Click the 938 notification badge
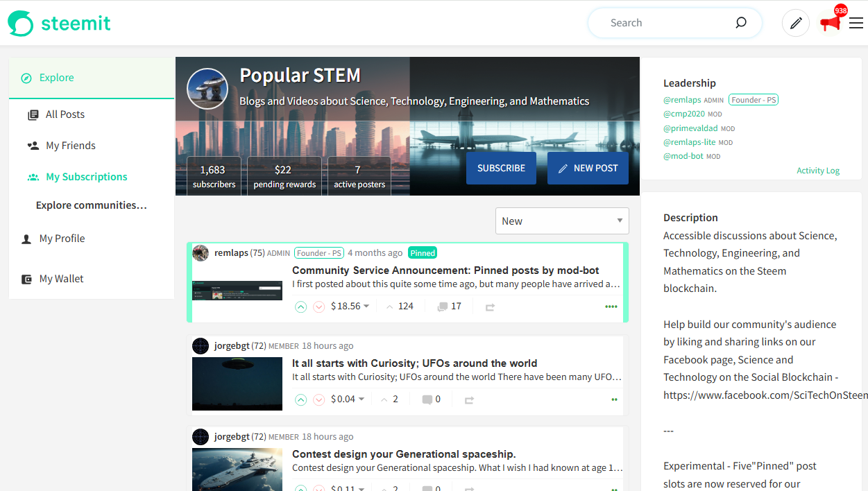 point(840,10)
